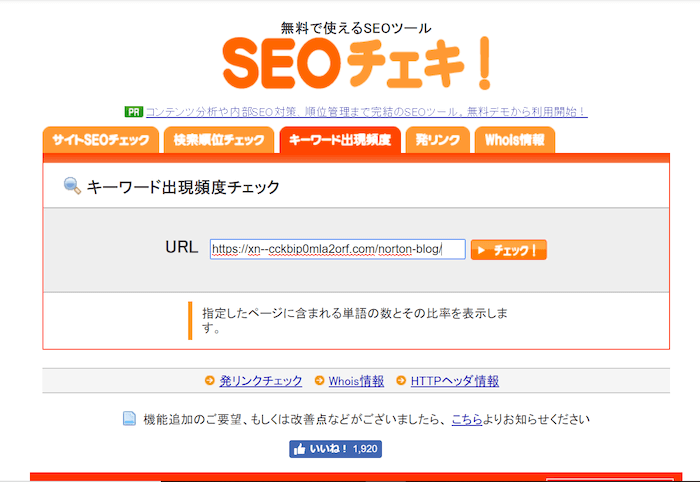Click the キーワード出現頻度チェック heading text
700x482 pixels.
click(183, 187)
